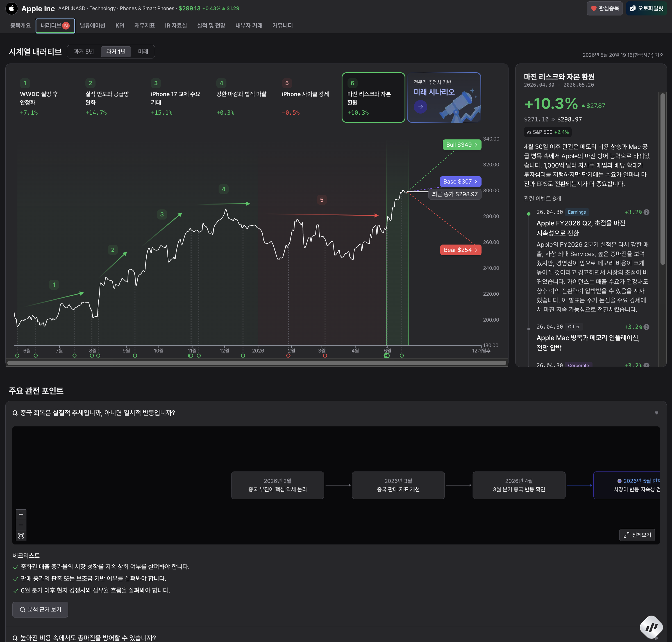Screen dimensions: 672x642
Task: Click the Bull $349 scenario label
Action: 462,145
